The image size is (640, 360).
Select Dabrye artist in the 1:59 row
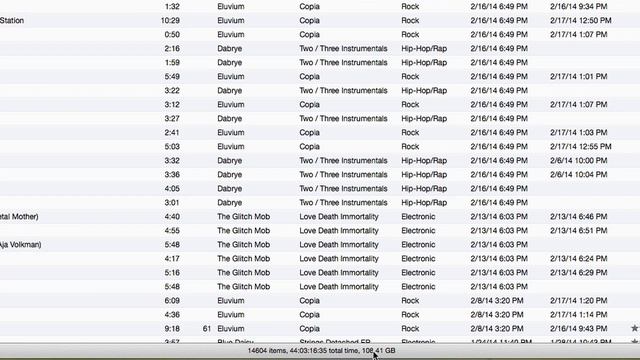coord(229,62)
